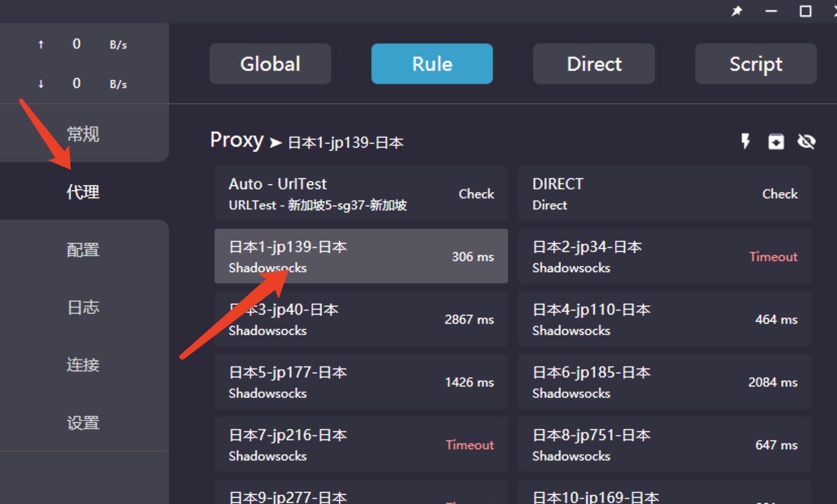Open the 配置 (Profiles) sidebar tab
Screen dimensions: 837x504
83,249
